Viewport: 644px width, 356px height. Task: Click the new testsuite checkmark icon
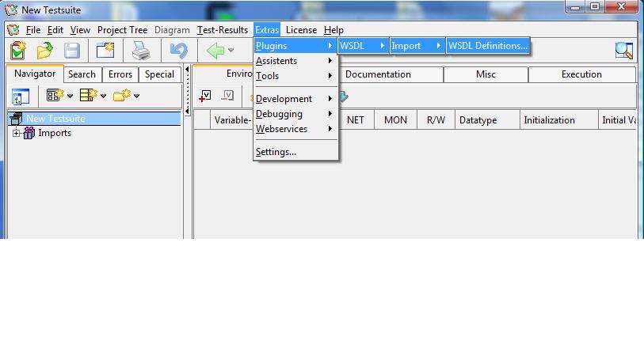pos(17,51)
